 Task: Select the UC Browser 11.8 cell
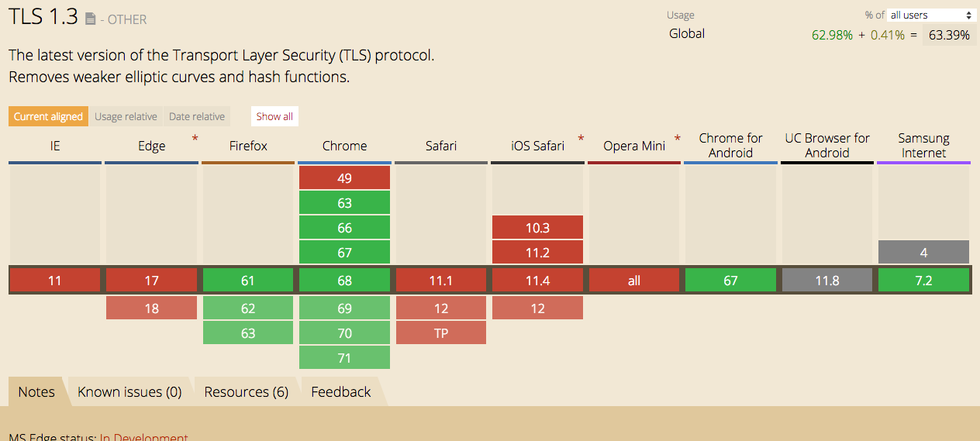coord(826,281)
